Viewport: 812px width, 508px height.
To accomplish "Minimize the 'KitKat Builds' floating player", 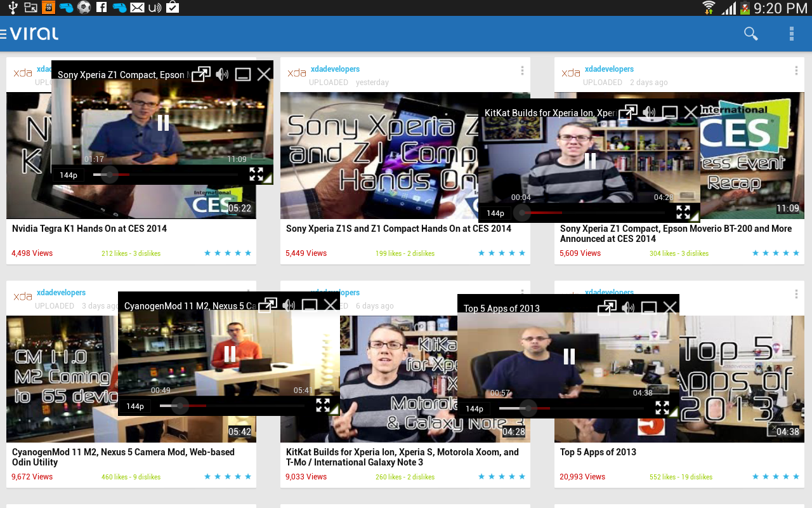I will [x=670, y=112].
